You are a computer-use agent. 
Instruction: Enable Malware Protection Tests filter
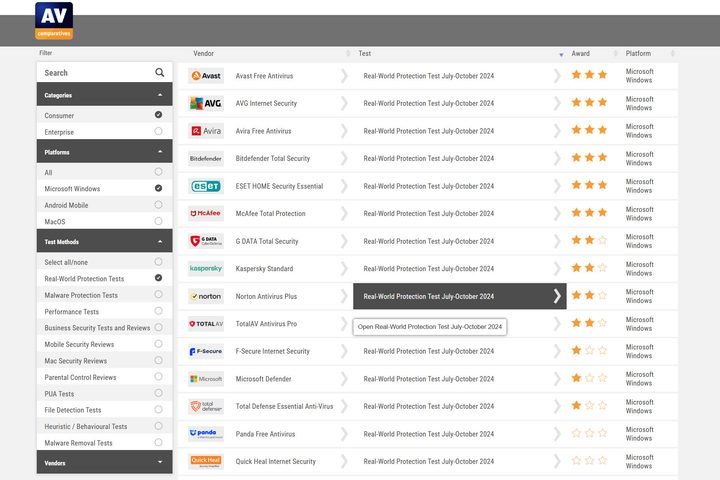pos(158,294)
